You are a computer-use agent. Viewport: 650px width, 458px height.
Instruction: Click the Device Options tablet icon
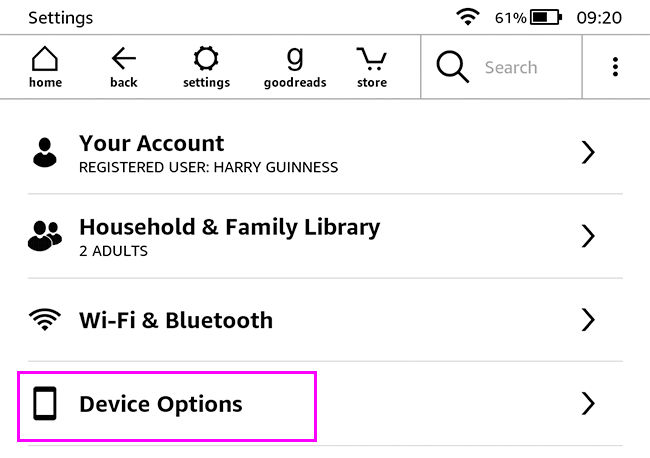pos(44,404)
